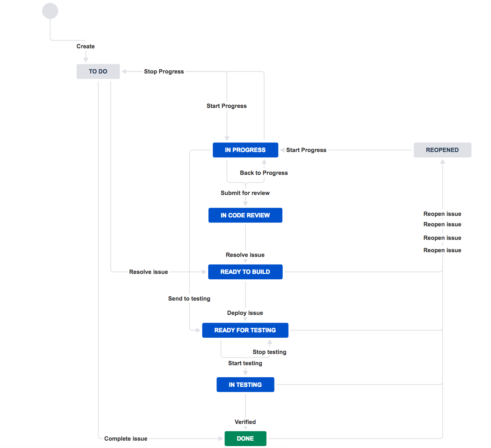Select the Start testing transition label
This screenshot has width=491, height=448.
click(x=245, y=363)
